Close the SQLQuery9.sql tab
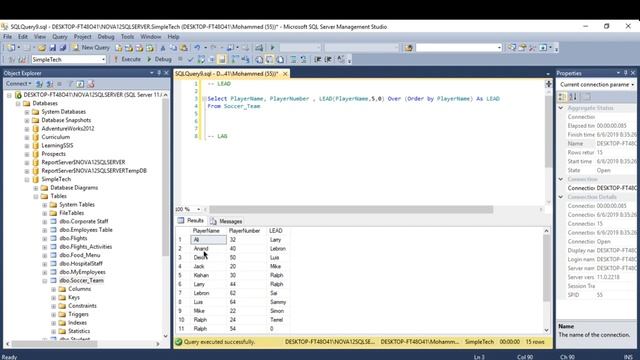Screen dimensions: 640x360 (285, 74)
